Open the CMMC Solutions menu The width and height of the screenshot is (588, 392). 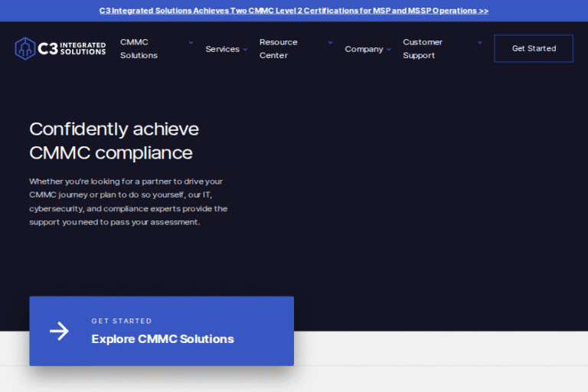pos(139,49)
